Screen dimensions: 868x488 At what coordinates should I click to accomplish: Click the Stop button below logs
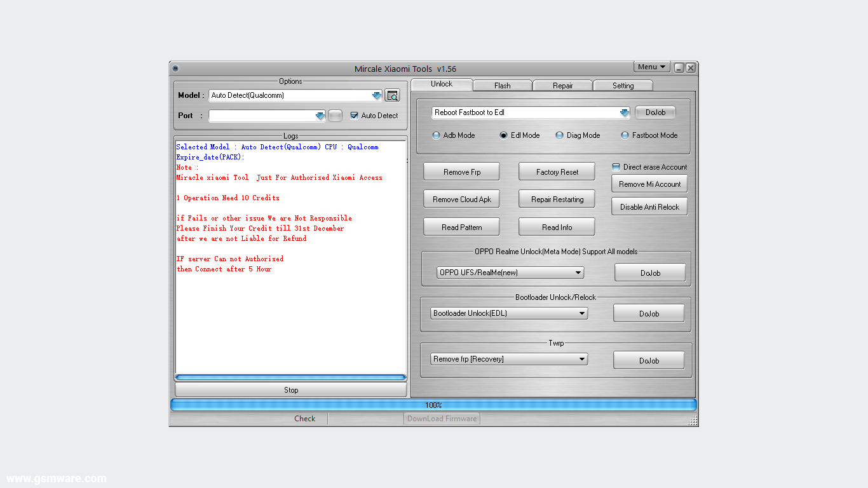(291, 390)
